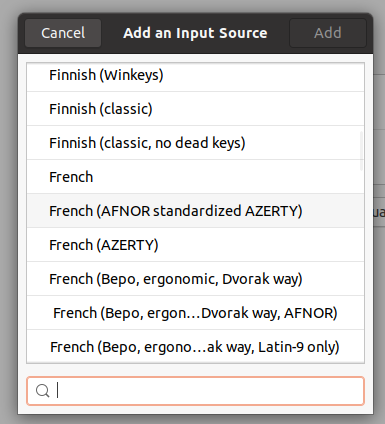This screenshot has width=385, height=424.
Task: Choose Finnish (classic, no dead keys)
Action: (195, 143)
